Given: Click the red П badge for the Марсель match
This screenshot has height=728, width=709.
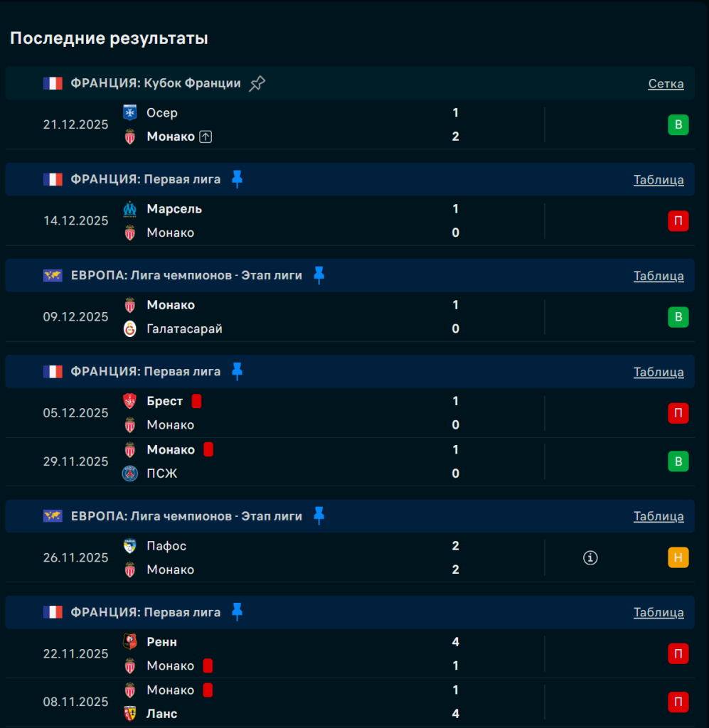Looking at the screenshot, I should click(x=678, y=221).
